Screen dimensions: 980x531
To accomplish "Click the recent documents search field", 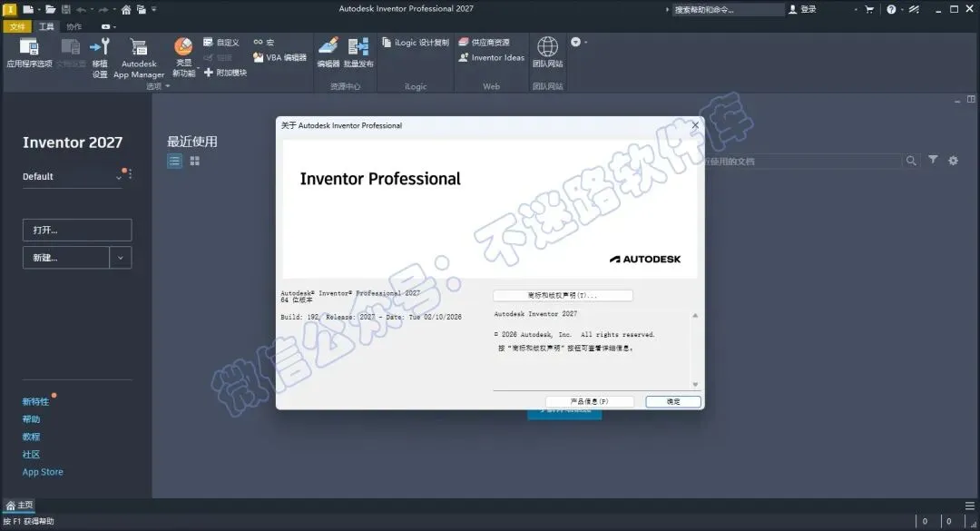I will click(x=802, y=162).
